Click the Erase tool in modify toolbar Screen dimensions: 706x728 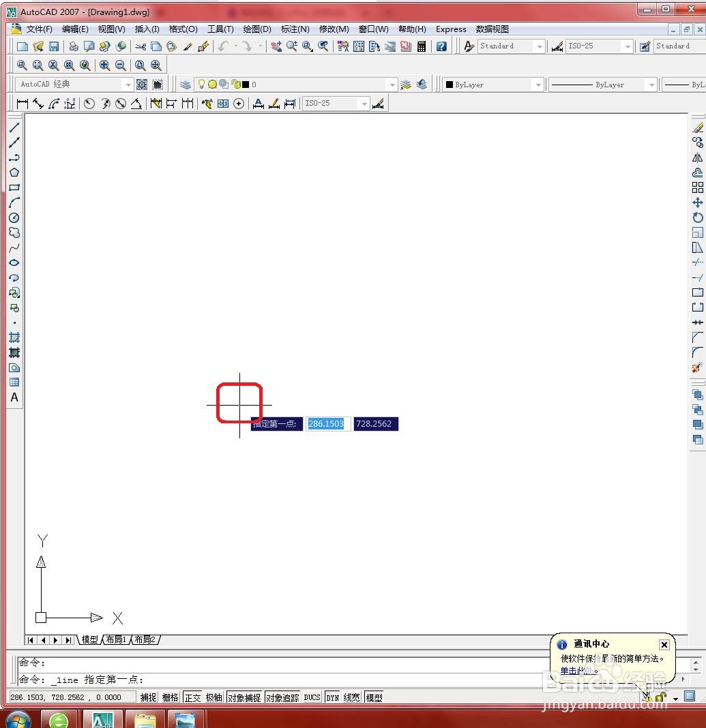pyautogui.click(x=698, y=127)
